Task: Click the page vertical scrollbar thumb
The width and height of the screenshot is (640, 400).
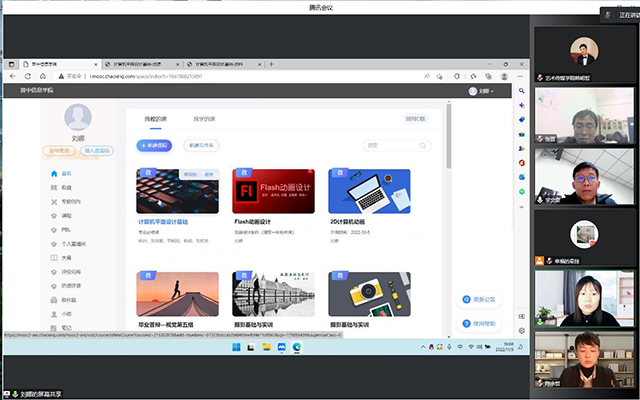Action: (449, 136)
